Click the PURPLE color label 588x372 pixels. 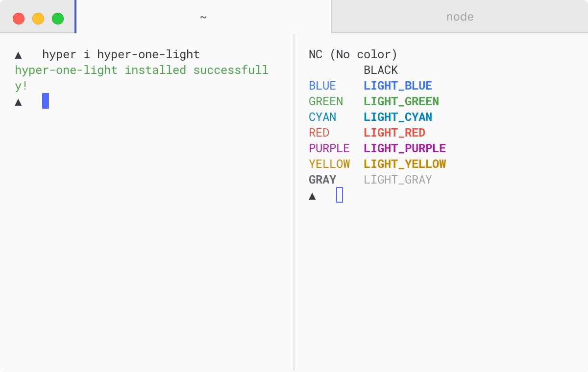tap(329, 148)
